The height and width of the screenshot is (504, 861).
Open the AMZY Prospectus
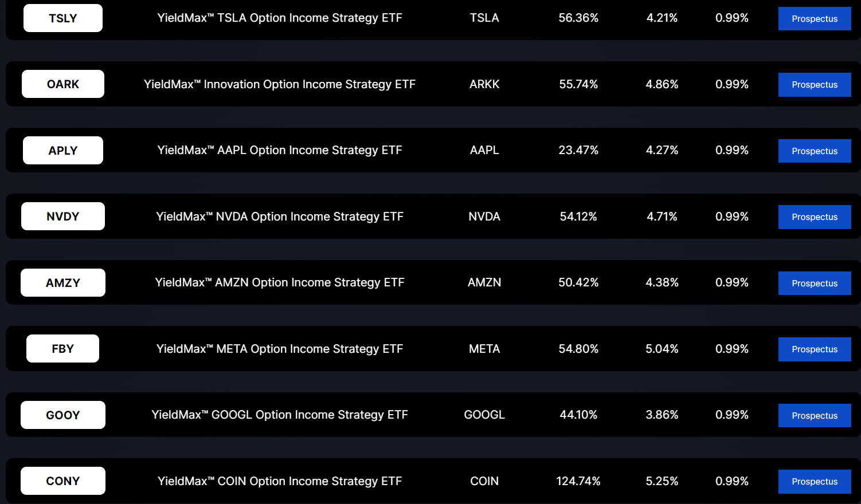(x=814, y=283)
